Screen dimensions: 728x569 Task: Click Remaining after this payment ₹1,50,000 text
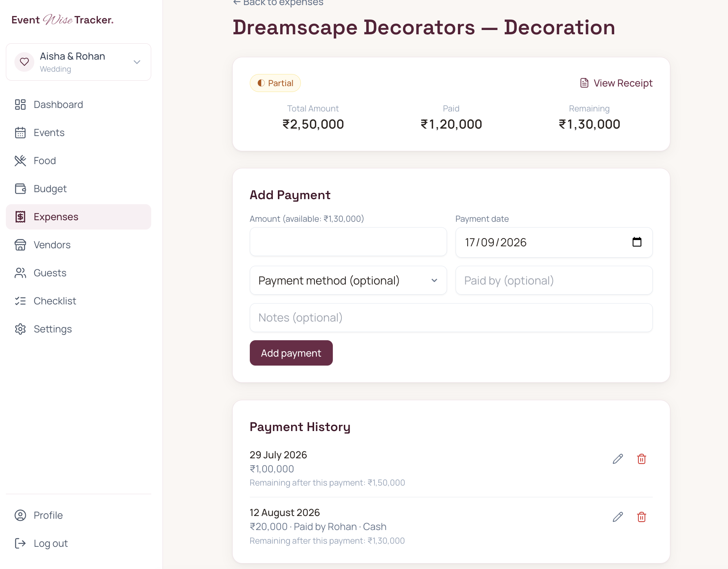point(327,482)
